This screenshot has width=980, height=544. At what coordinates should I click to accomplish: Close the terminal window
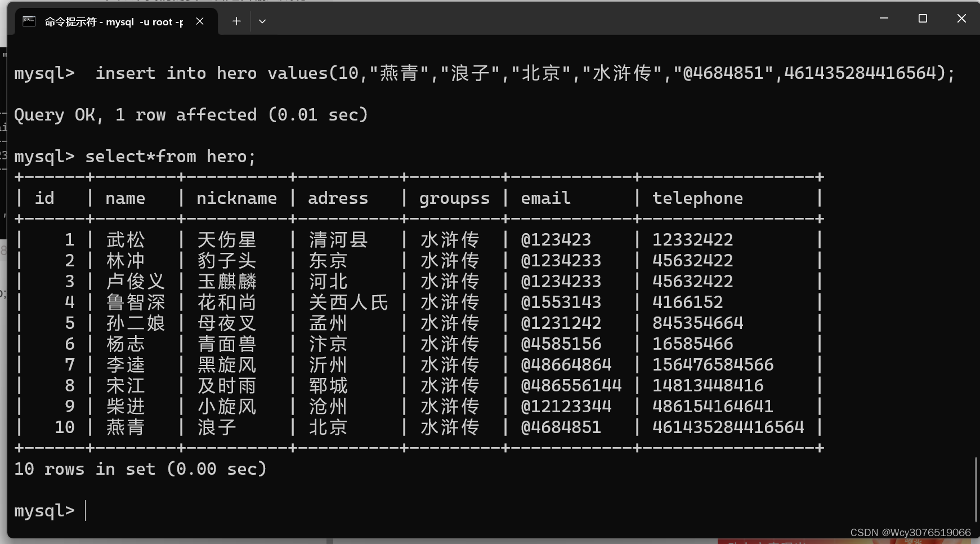tap(961, 19)
